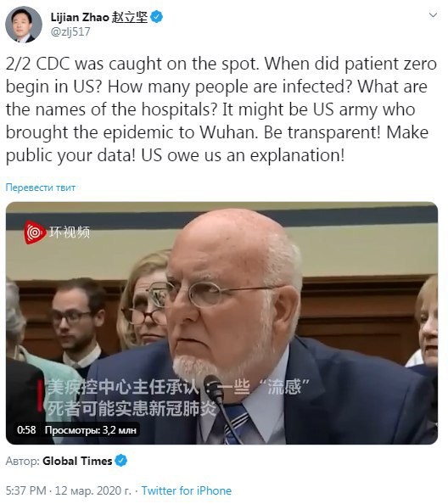This screenshot has width=448, height=504.
Task: Click the Автор: label under video
Action: tap(23, 462)
